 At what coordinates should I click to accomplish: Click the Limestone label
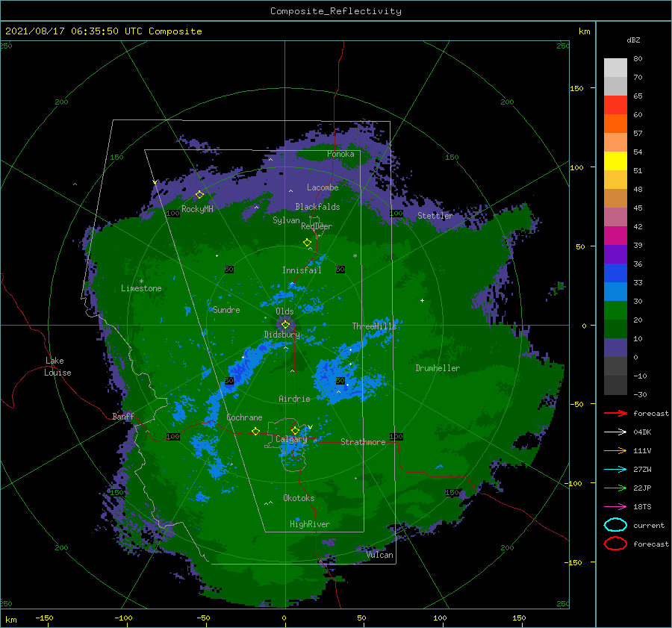[141, 288]
